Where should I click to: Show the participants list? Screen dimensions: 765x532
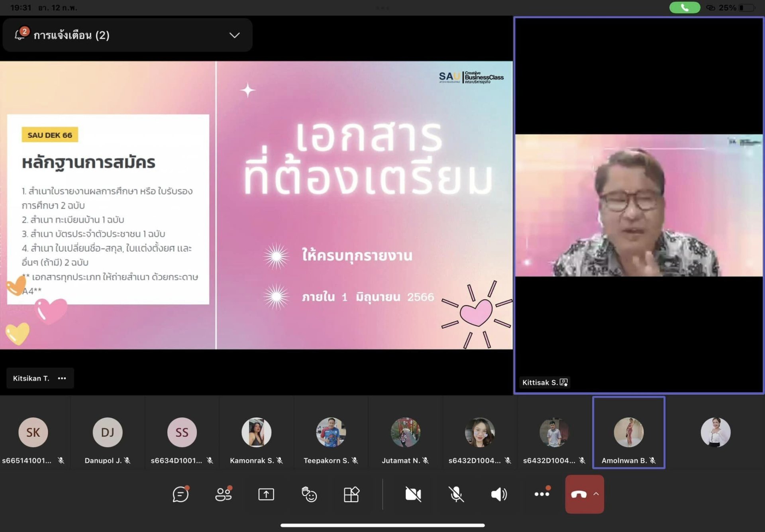[x=224, y=494]
